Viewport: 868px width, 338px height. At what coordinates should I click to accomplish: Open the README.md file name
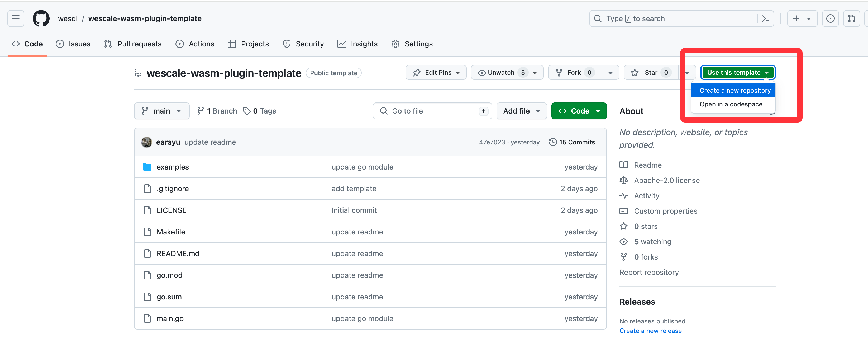point(178,254)
